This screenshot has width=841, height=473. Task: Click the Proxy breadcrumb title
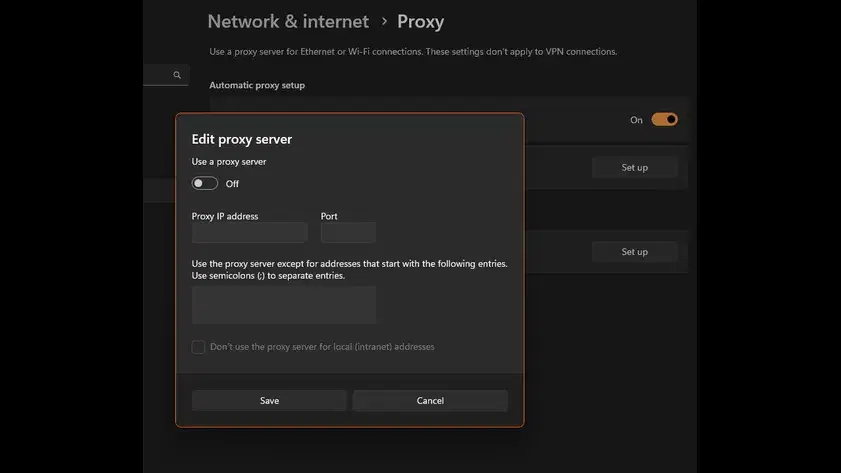(x=420, y=21)
